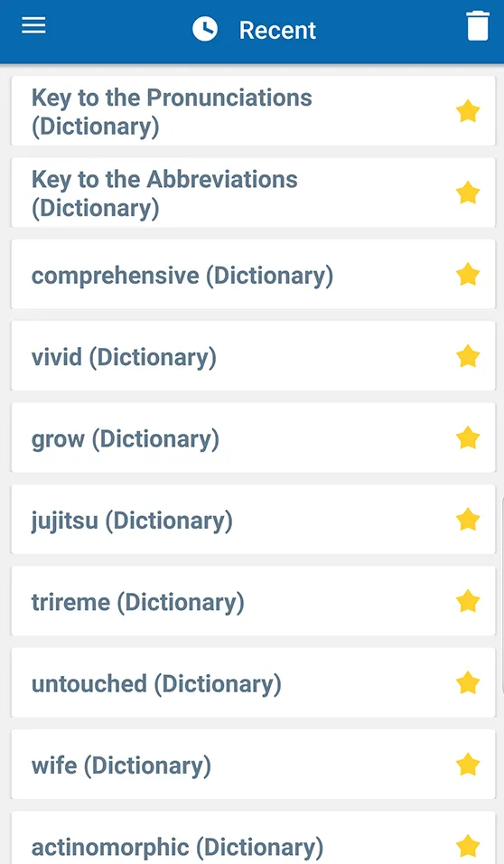Toggle the star next to jujitsu
504x864 pixels.
tap(468, 519)
